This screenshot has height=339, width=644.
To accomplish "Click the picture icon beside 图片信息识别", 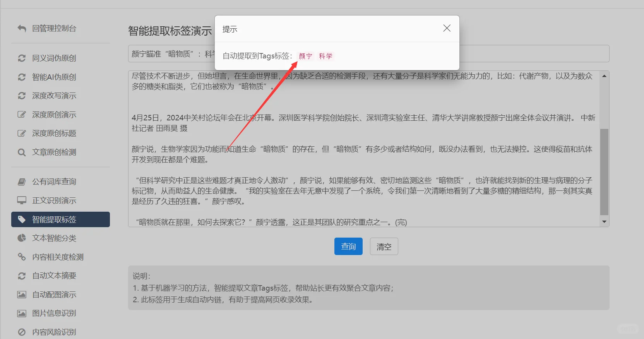I will point(22,313).
